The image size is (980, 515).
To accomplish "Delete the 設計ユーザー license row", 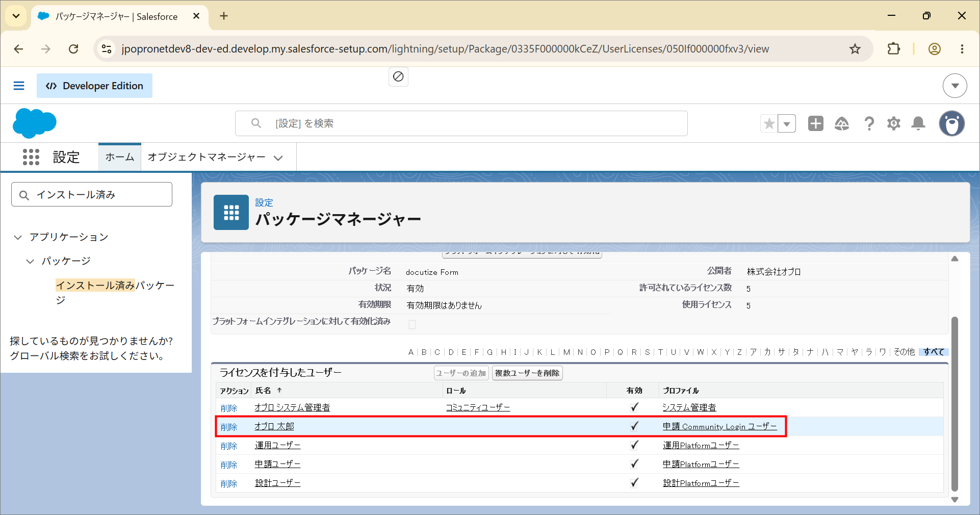I will tap(229, 483).
